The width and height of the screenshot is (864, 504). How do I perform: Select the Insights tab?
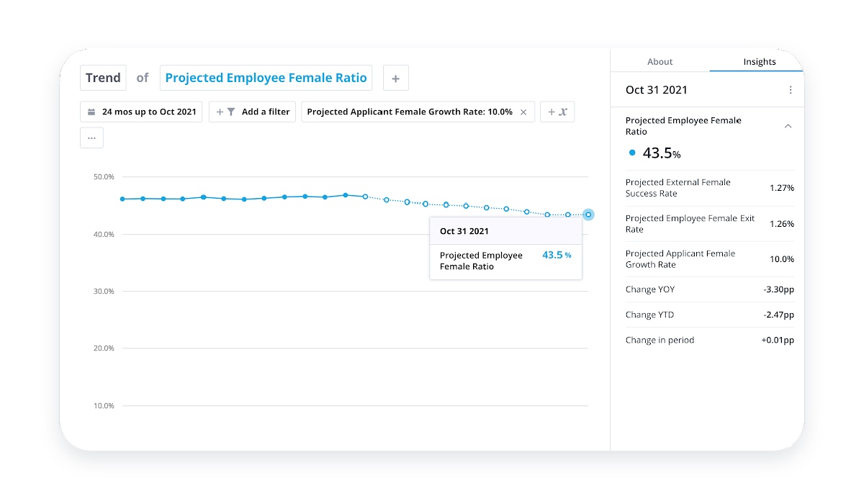(760, 62)
